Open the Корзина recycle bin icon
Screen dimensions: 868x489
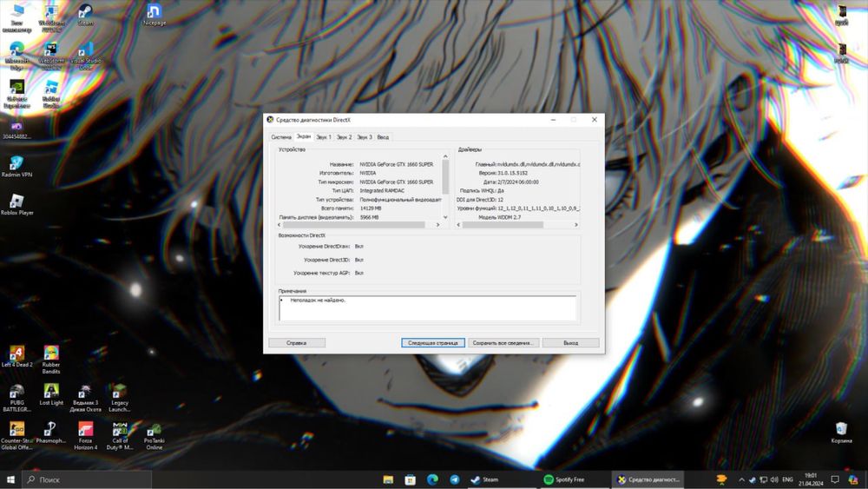point(841,433)
